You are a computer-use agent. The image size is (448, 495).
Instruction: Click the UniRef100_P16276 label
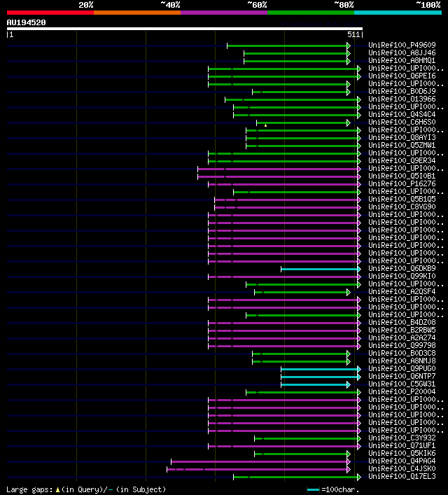402,183
